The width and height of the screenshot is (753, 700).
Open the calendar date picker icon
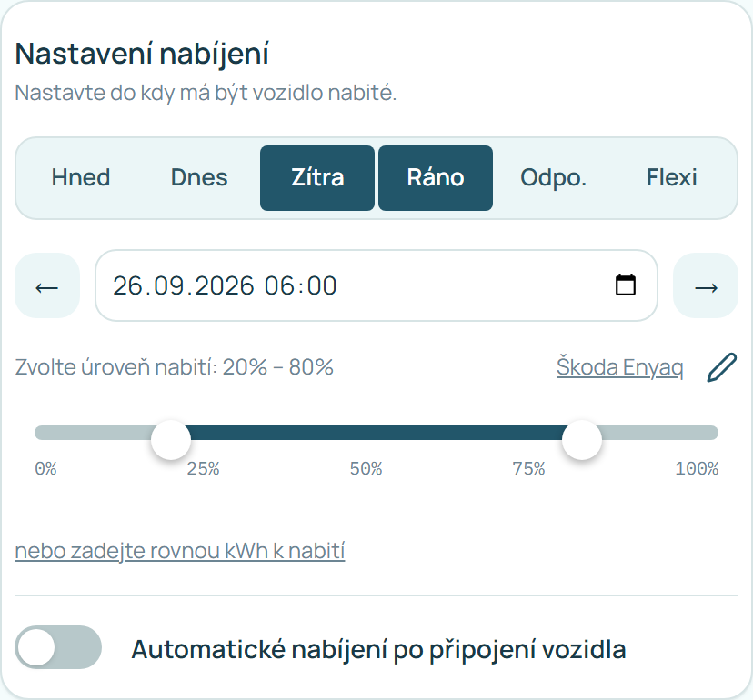(626, 285)
